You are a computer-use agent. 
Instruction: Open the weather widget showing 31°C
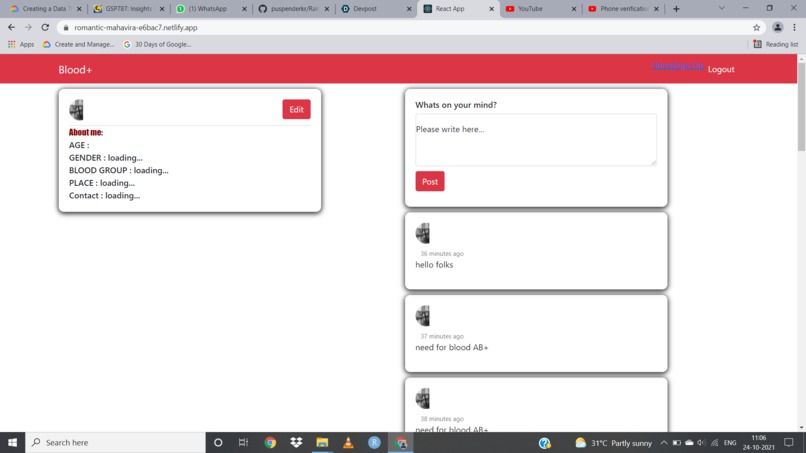click(x=613, y=443)
